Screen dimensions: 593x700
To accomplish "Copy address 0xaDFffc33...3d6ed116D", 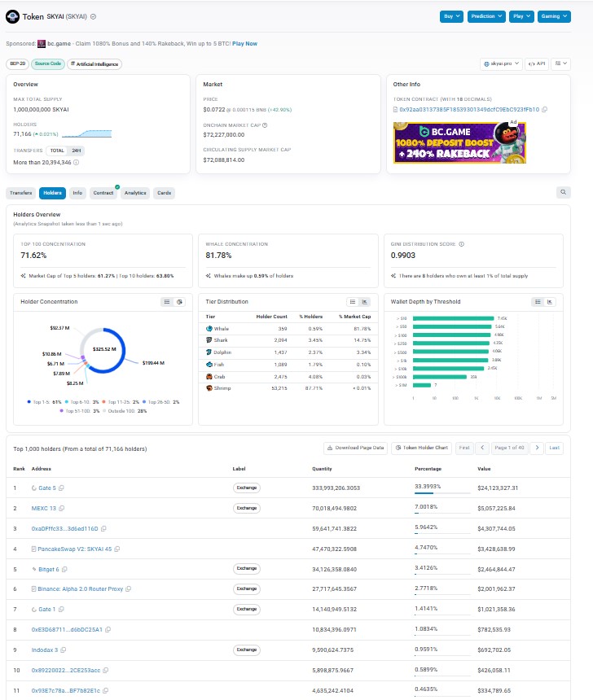I will [x=103, y=528].
